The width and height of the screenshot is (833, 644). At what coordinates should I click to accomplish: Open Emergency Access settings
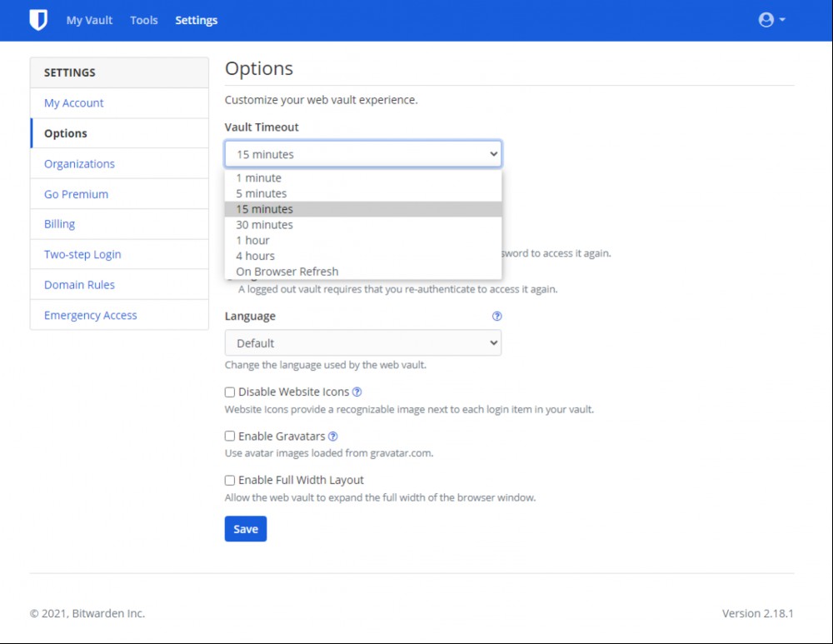tap(119, 315)
